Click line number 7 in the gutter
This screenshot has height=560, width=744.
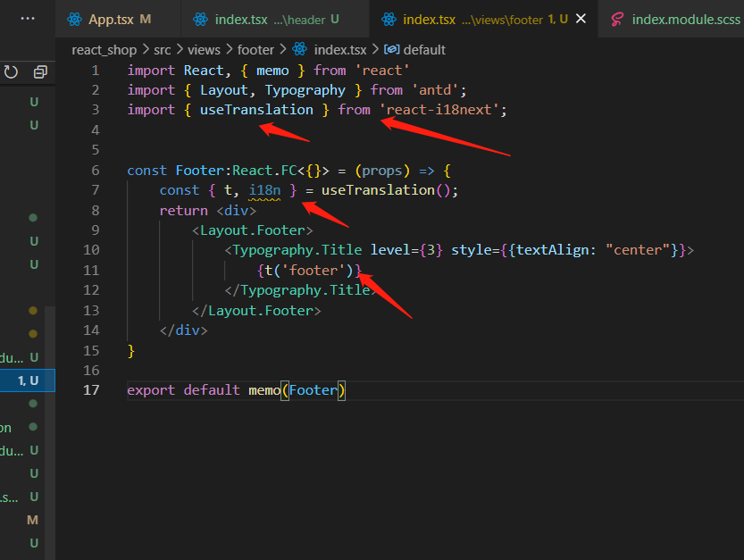[95, 190]
